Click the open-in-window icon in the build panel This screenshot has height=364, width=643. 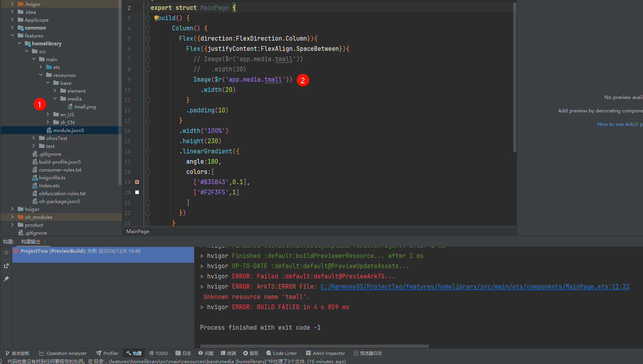pos(6,266)
